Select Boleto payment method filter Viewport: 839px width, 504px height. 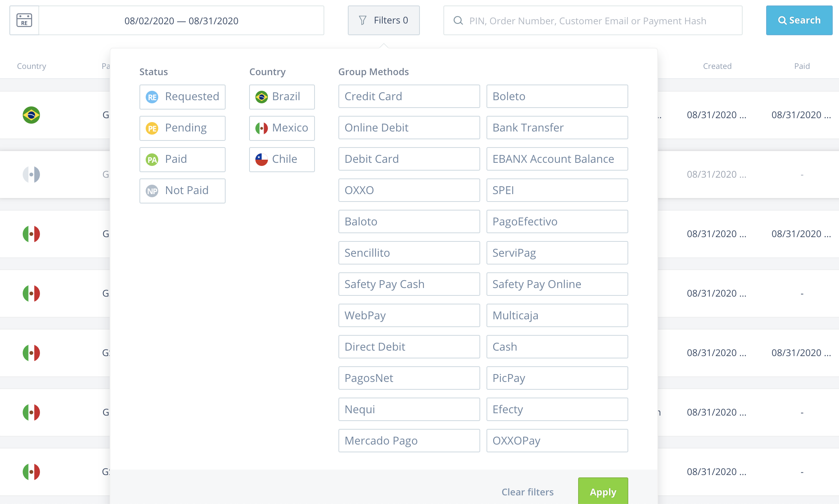tap(557, 96)
